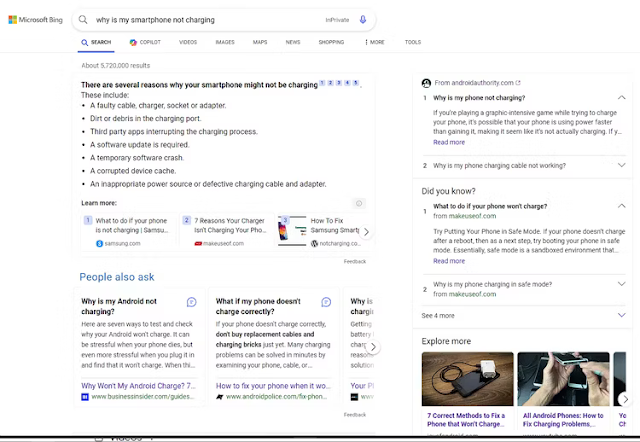
Task: Open All Android Phones video thumbnail
Action: tap(563, 379)
